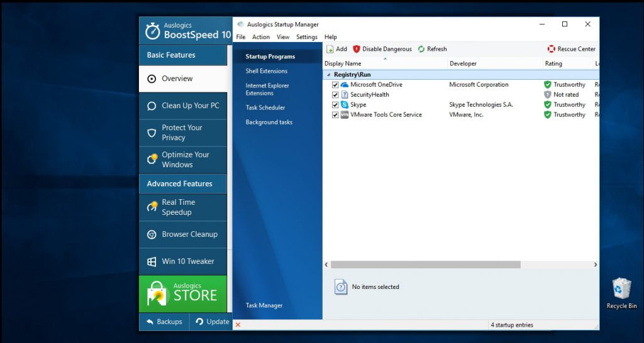Screen dimensions: 644x343
Task: Collapse the Registry\Run group
Action: [x=328, y=75]
